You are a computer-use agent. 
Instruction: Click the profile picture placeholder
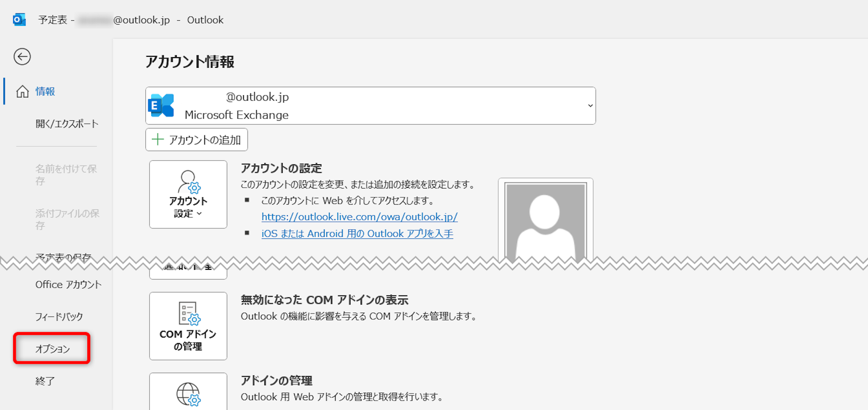545,220
